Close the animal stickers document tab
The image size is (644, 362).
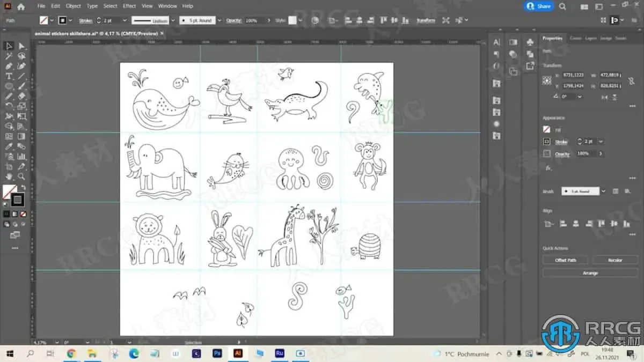pyautogui.click(x=162, y=33)
